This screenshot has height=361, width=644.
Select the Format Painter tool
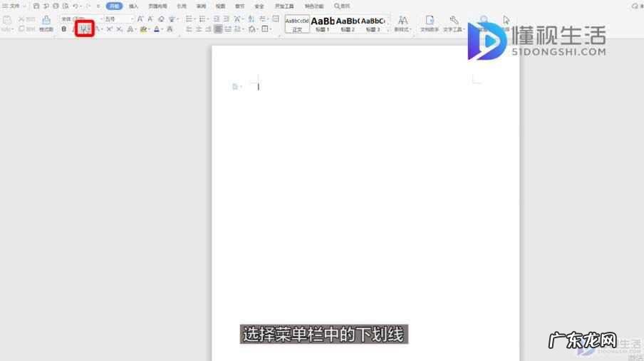[x=46, y=23]
